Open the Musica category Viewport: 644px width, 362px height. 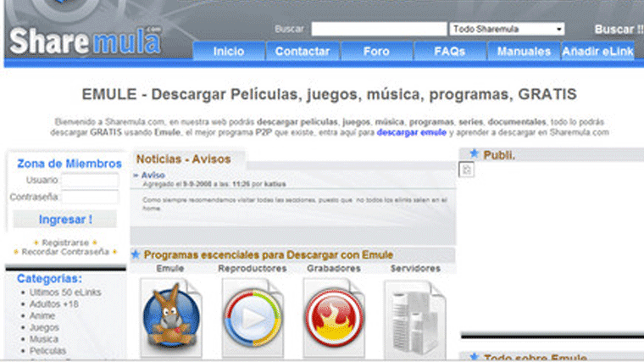click(x=43, y=339)
